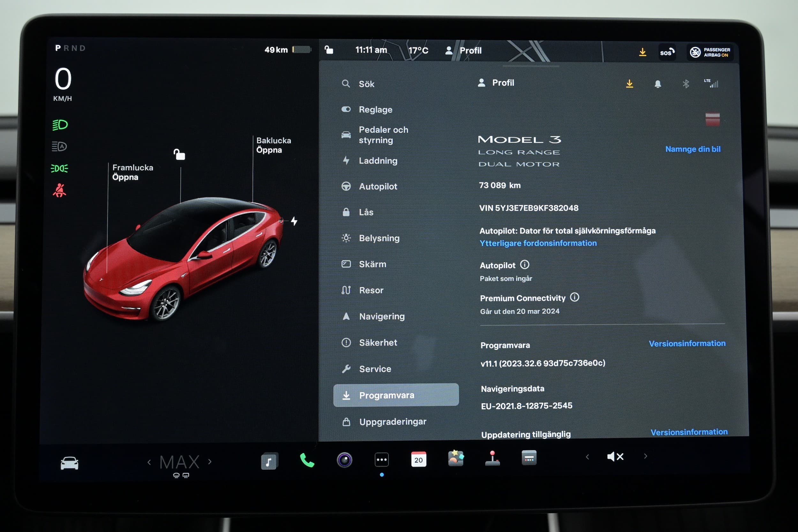
Task: Open the dashcam viewer icon in bottom bar
Action: 529,457
